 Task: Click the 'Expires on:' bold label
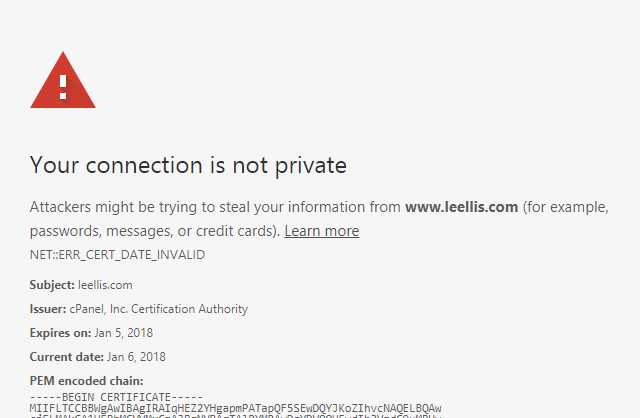point(60,333)
